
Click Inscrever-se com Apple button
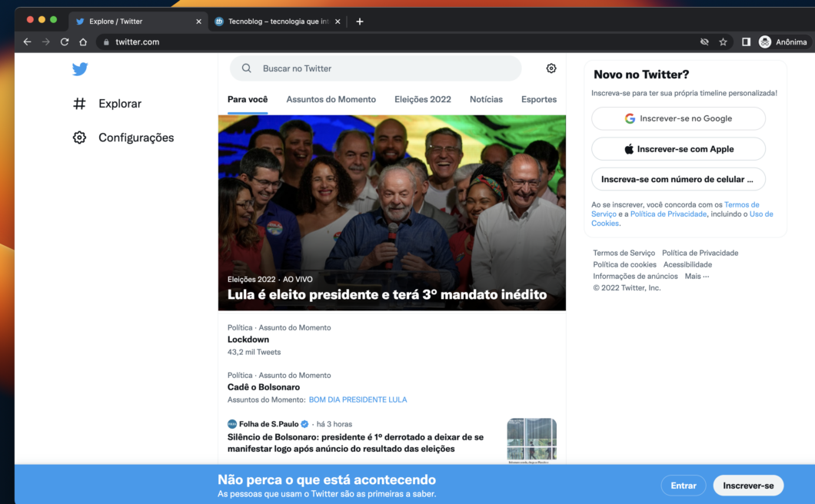pyautogui.click(x=678, y=149)
